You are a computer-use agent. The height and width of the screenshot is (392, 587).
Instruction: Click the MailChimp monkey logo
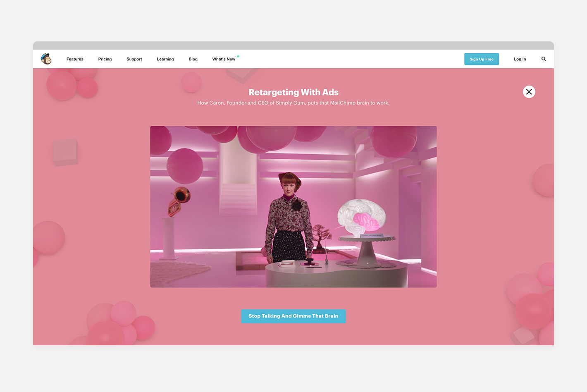pos(46,59)
